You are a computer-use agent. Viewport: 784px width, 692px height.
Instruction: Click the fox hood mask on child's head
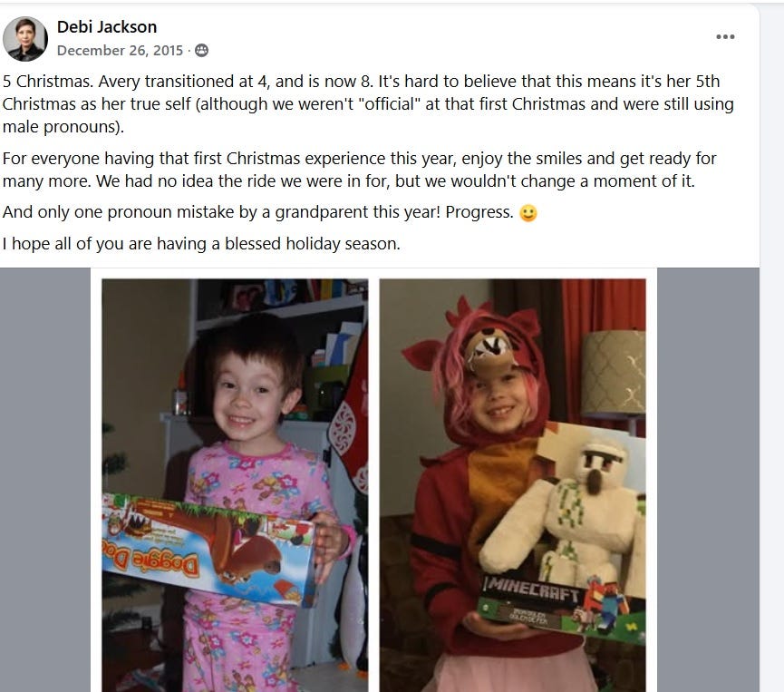[488, 351]
